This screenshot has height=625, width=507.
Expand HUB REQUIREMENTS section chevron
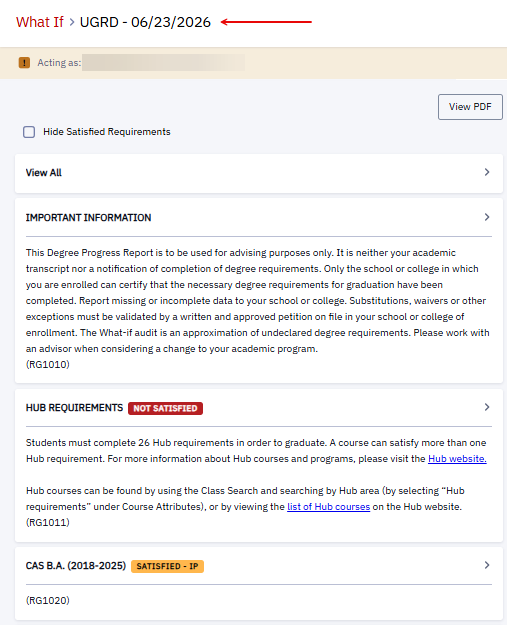click(x=487, y=407)
